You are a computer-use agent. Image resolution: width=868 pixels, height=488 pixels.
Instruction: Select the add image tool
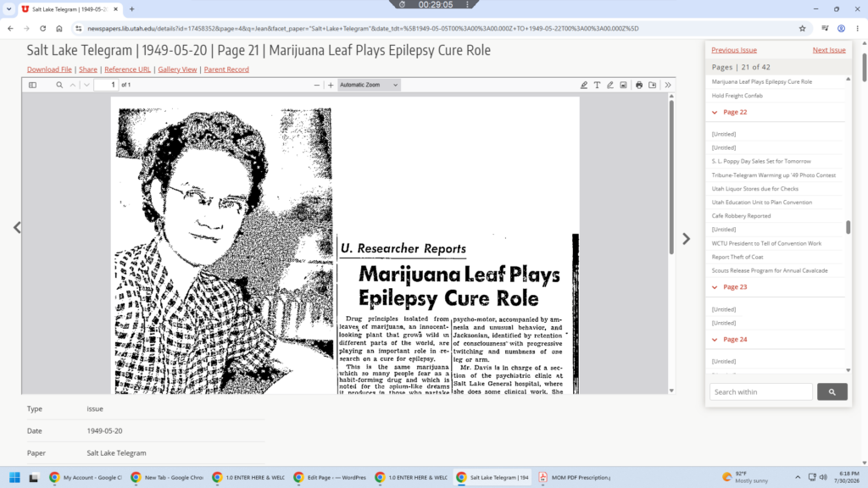tap(623, 86)
